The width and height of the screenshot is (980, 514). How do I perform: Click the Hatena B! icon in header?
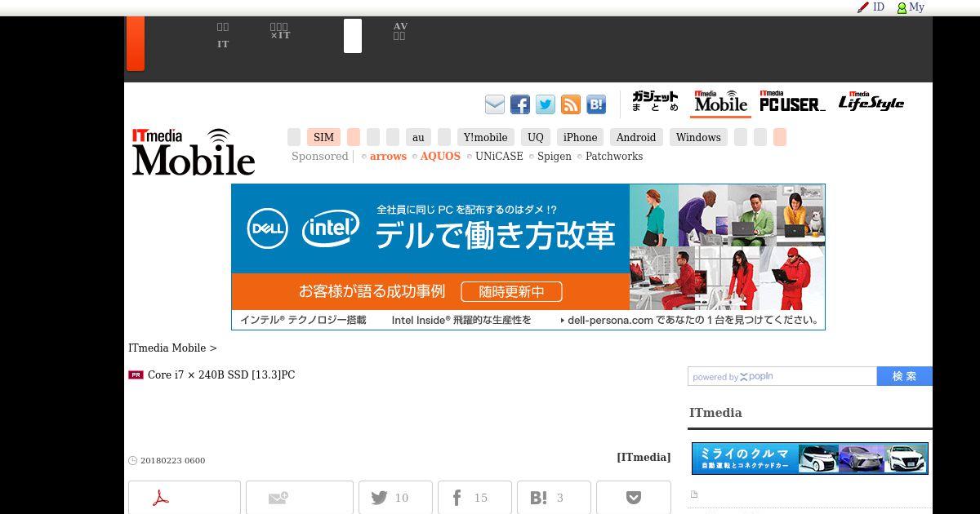point(596,104)
